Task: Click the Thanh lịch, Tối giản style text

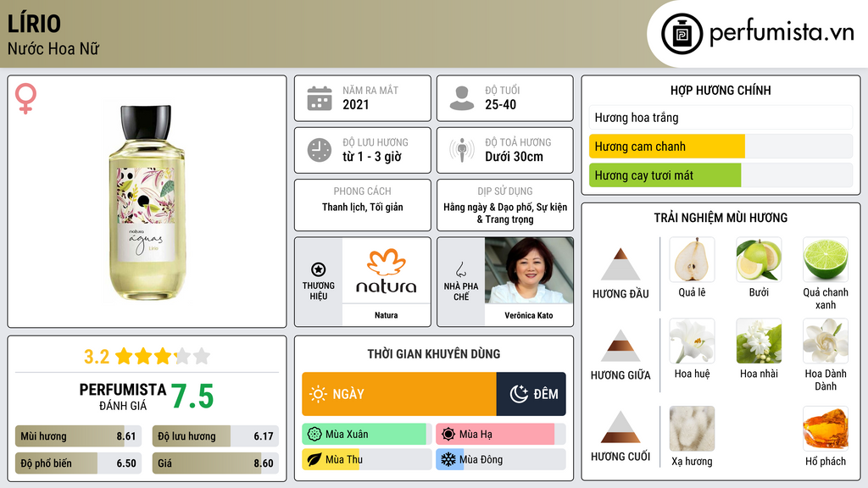Action: point(363,207)
